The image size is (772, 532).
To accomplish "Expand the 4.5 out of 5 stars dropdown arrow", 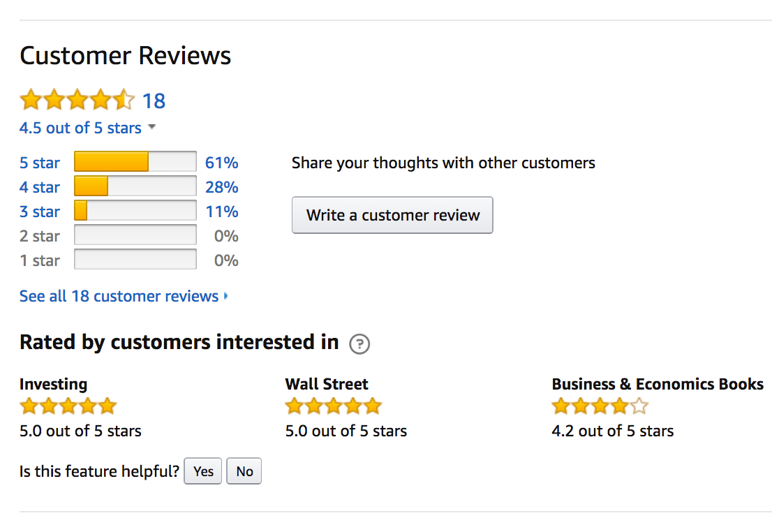I will click(152, 128).
